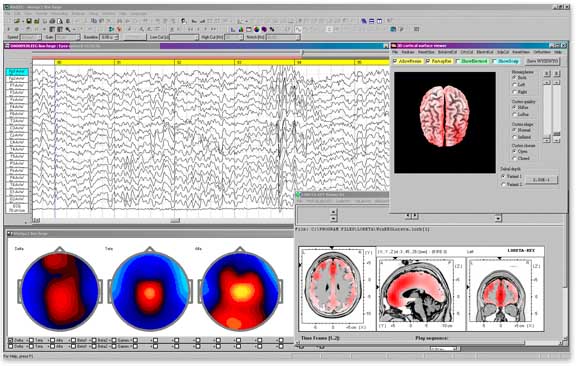The image size is (576, 366).
Task: Enable the green checkbox in cortical viewer
Action: click(458, 61)
